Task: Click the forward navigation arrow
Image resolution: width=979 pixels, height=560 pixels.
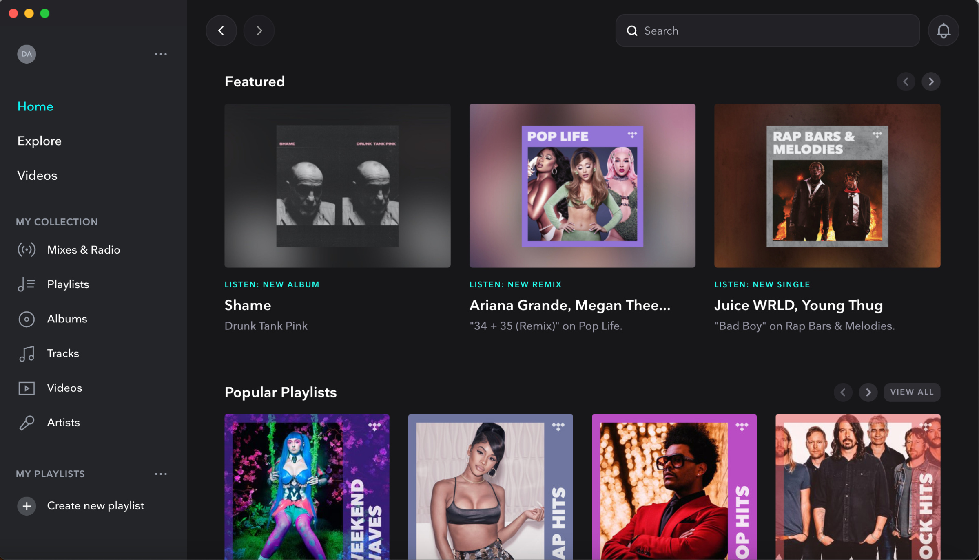Action: coord(259,31)
